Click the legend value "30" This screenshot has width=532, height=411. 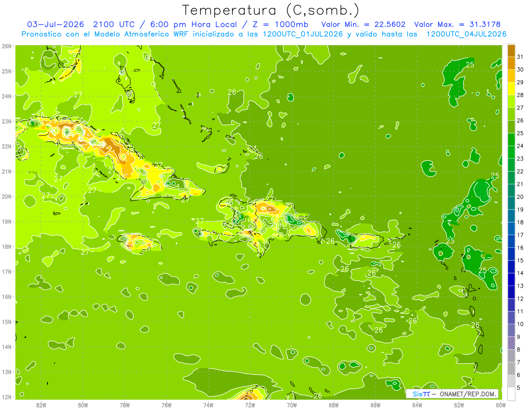pyautogui.click(x=520, y=70)
